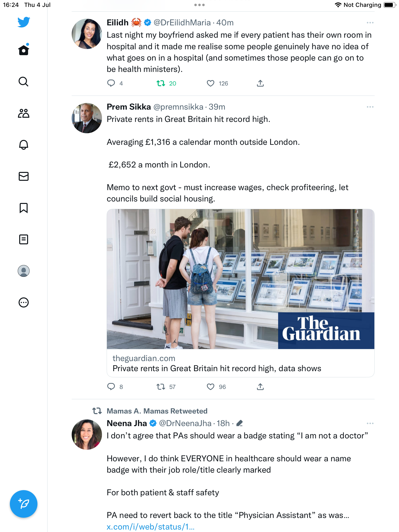Open the More circle menu in sidebar
This screenshot has height=532, width=399.
click(x=24, y=302)
